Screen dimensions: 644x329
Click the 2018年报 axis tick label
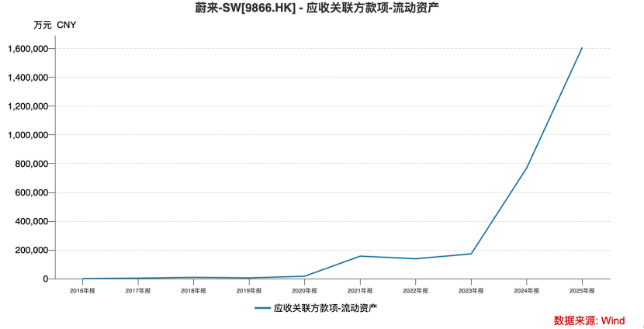click(x=193, y=290)
